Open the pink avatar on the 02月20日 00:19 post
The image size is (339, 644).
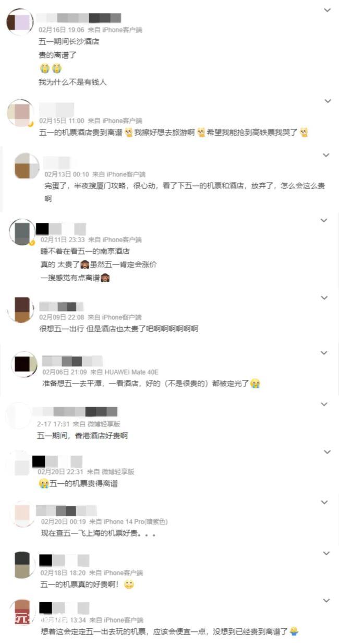[23, 514]
